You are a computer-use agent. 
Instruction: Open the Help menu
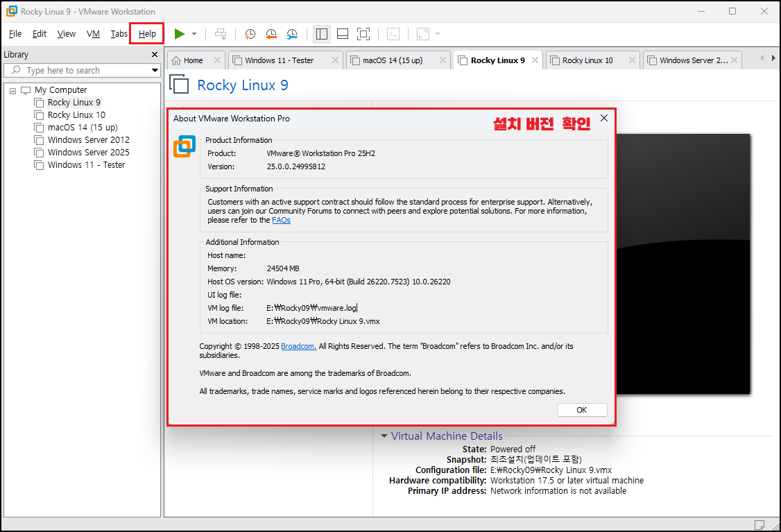147,33
